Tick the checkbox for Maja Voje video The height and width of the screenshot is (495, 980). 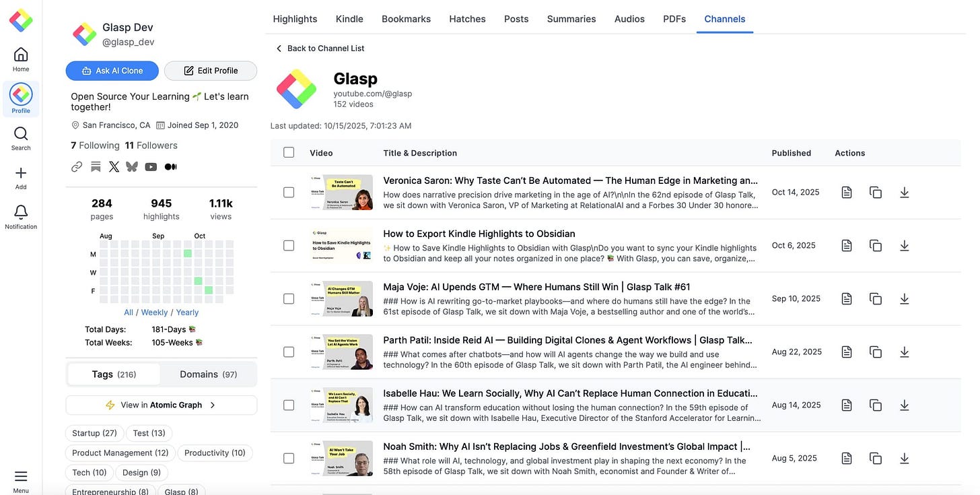(x=289, y=298)
